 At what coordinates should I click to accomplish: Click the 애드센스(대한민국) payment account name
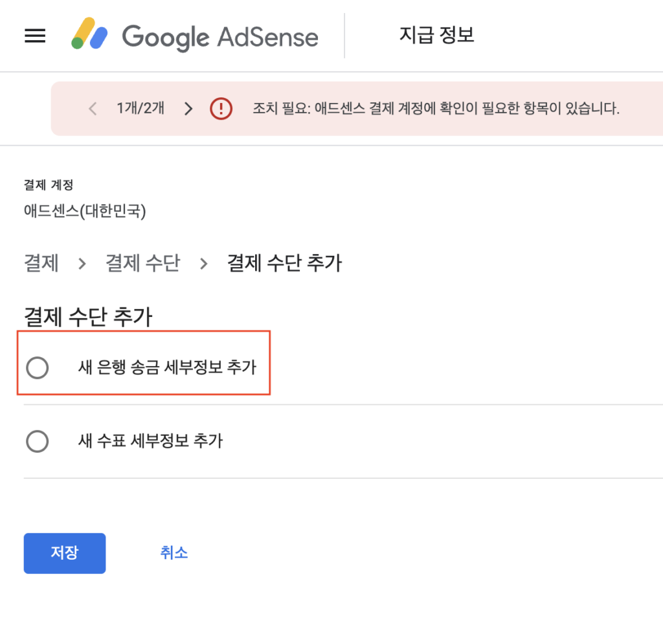[85, 211]
